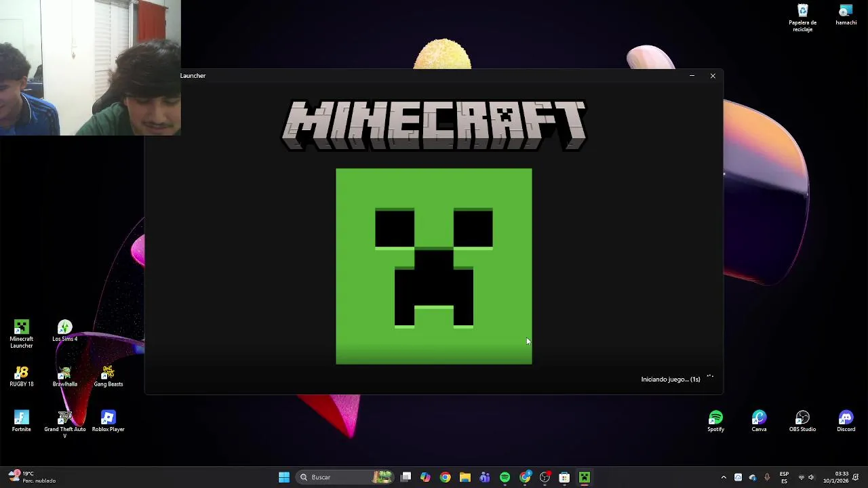Select the Roblox Player desktop icon
868x488 pixels.
point(108,421)
